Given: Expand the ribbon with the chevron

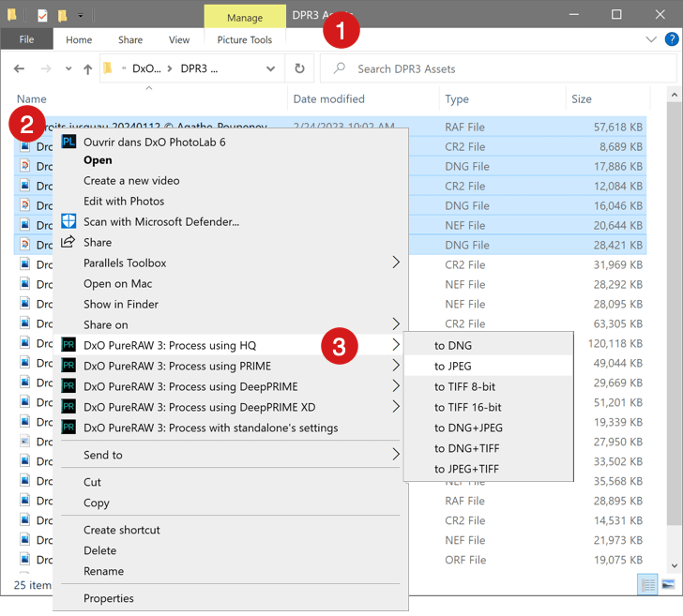Looking at the screenshot, I should (651, 39).
